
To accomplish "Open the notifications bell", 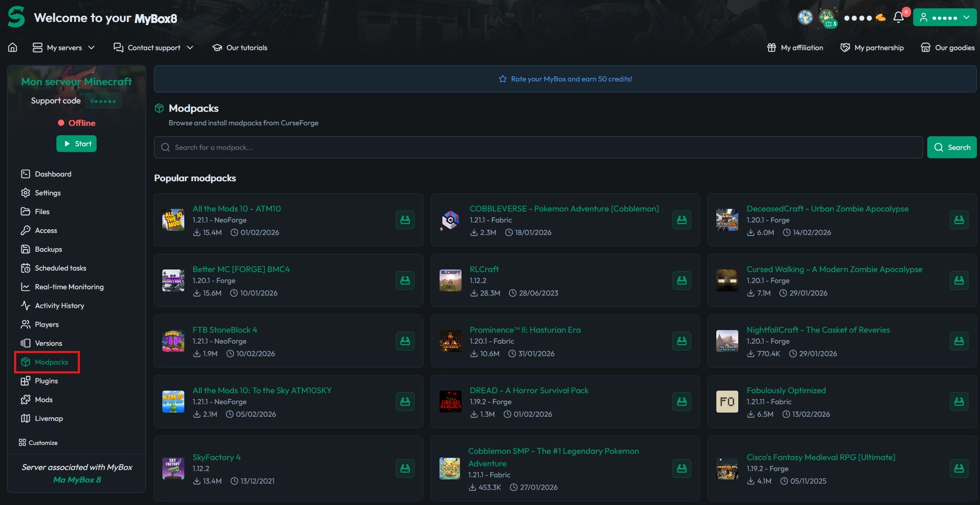I will coord(898,17).
